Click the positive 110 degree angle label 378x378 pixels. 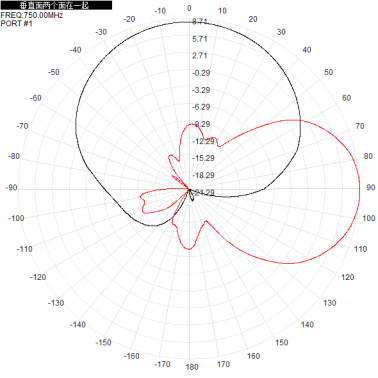360,249
